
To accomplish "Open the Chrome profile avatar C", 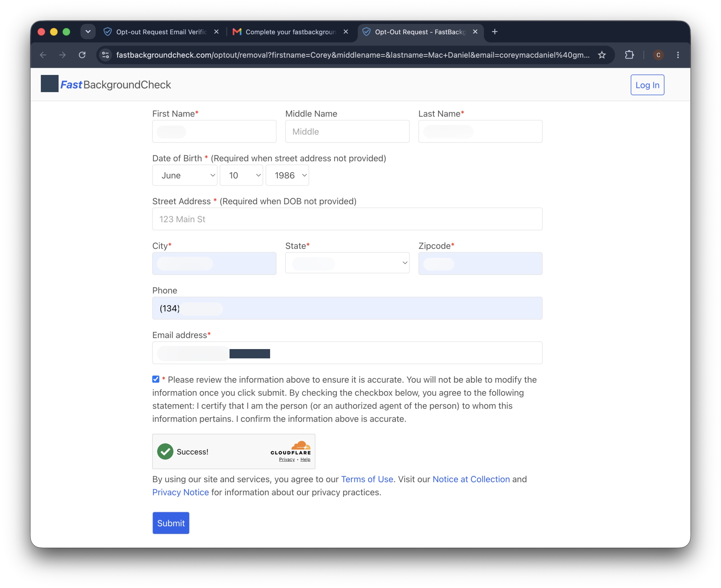I will (658, 55).
